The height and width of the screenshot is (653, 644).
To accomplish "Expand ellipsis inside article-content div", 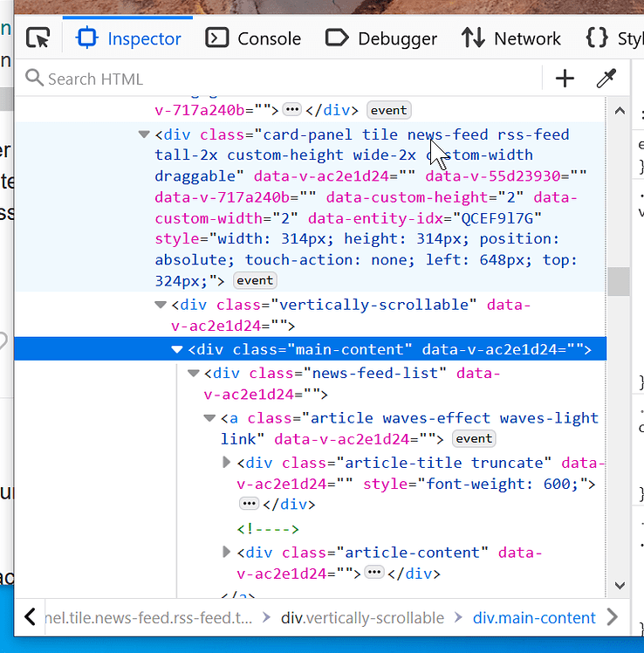I will [373, 572].
